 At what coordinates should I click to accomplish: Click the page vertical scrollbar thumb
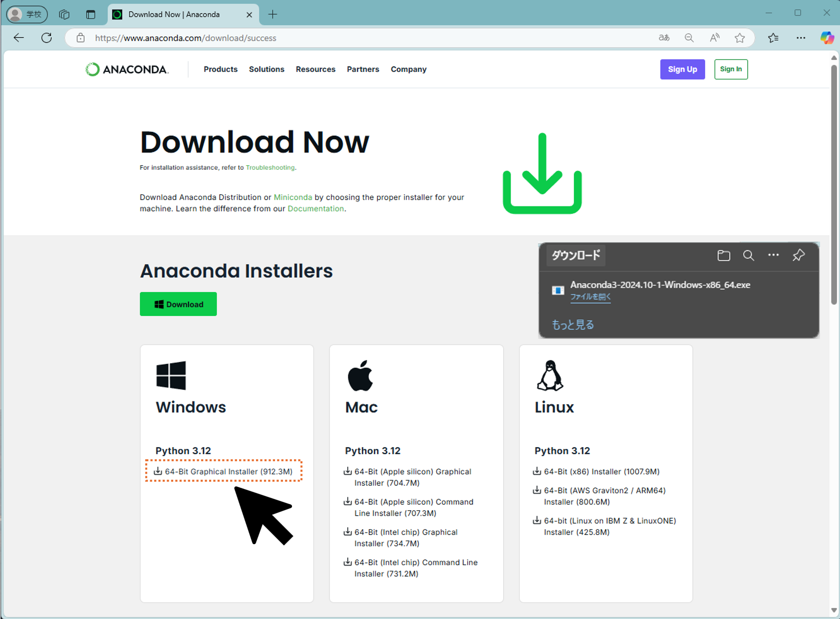click(x=834, y=185)
